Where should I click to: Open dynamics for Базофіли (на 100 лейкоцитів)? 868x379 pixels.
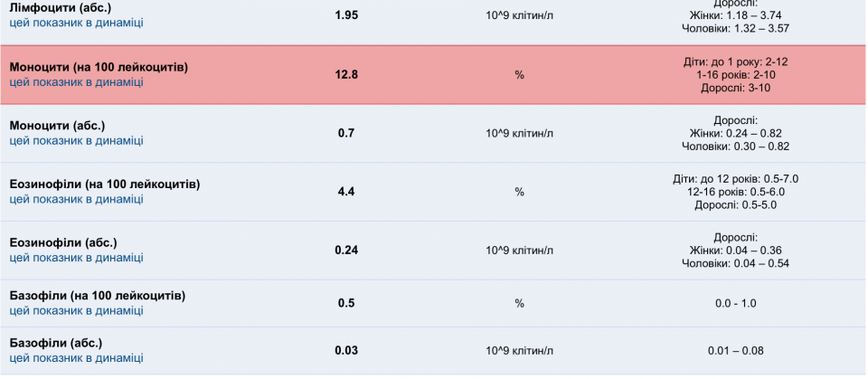tap(76, 310)
